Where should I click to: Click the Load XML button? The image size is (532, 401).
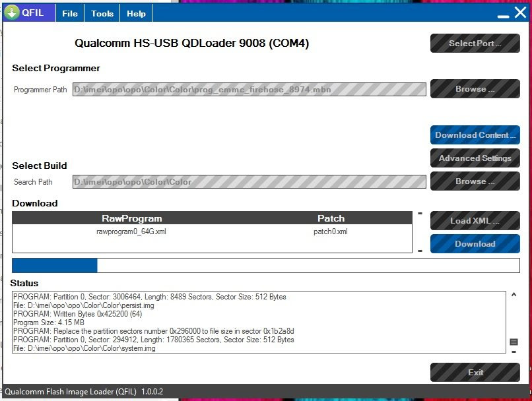point(475,221)
